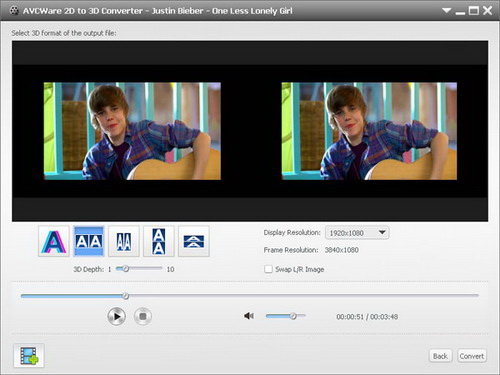Click the Back button
Screen dimensions: 500x375
coord(440,356)
